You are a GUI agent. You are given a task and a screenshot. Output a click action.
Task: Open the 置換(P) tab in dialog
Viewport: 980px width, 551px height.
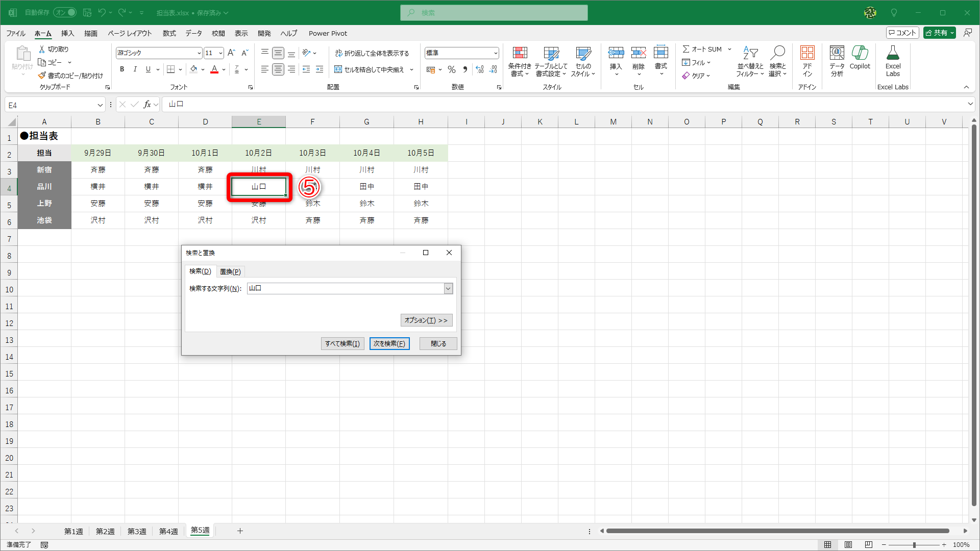(230, 271)
